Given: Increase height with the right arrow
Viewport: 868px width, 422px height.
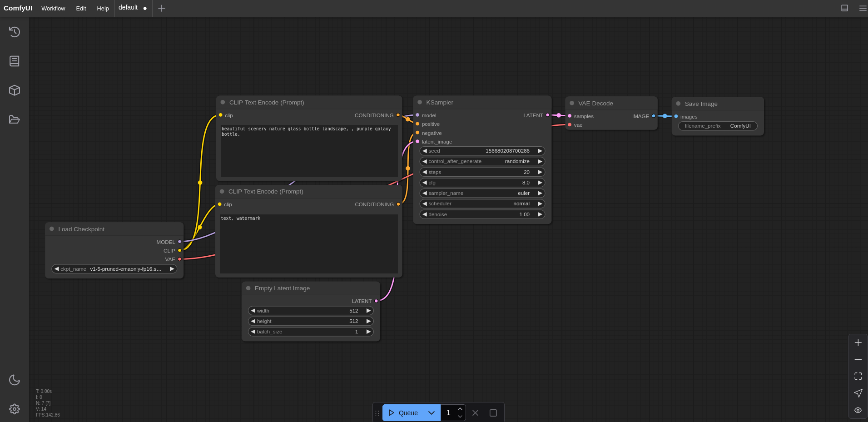Looking at the screenshot, I should (x=369, y=321).
